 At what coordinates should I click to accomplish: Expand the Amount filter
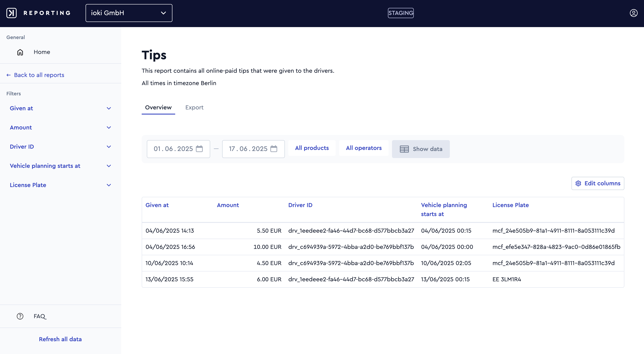coord(61,127)
